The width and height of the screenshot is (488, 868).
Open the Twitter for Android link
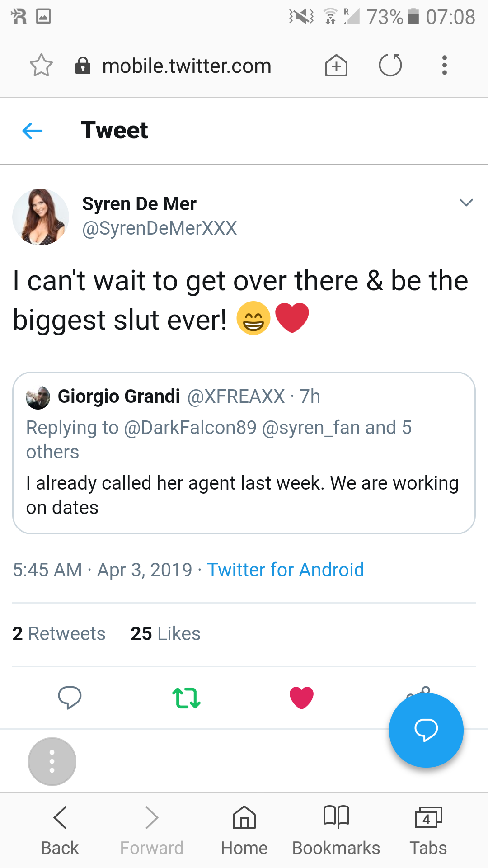coord(285,570)
